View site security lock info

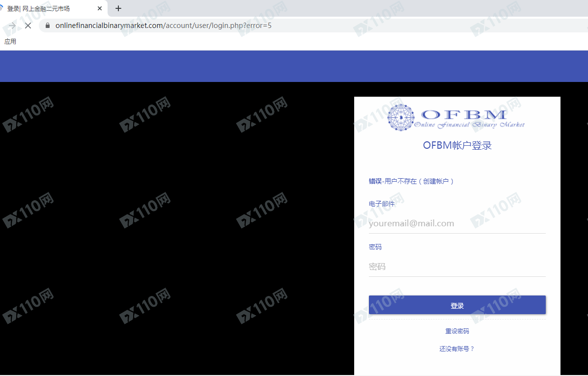48,26
